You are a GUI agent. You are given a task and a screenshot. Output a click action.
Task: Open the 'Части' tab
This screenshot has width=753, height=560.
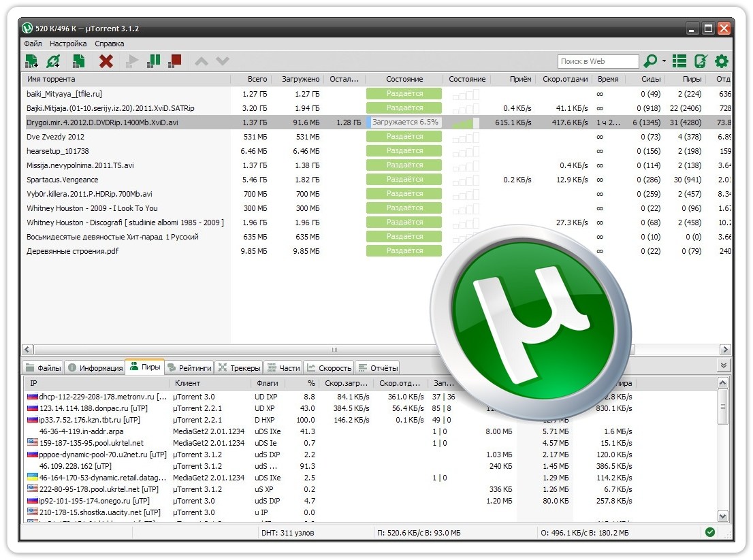[x=283, y=368]
